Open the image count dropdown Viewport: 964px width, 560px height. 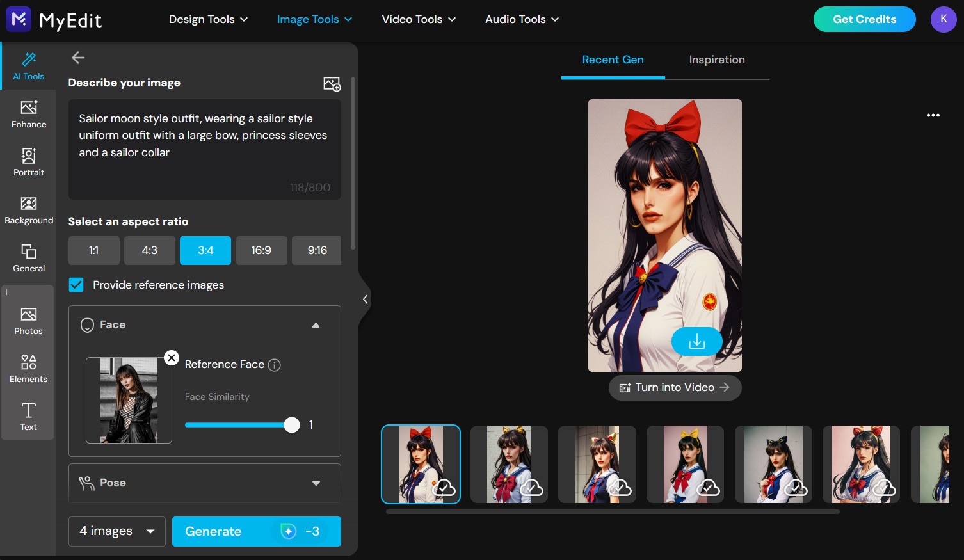[x=116, y=531]
